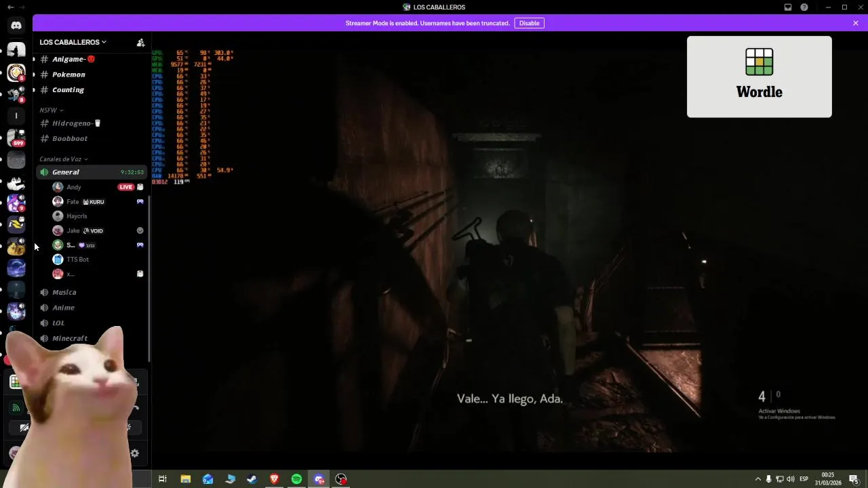The image size is (868, 488).
Task: Disable Streamer Mode via Disable button
Action: pos(529,23)
